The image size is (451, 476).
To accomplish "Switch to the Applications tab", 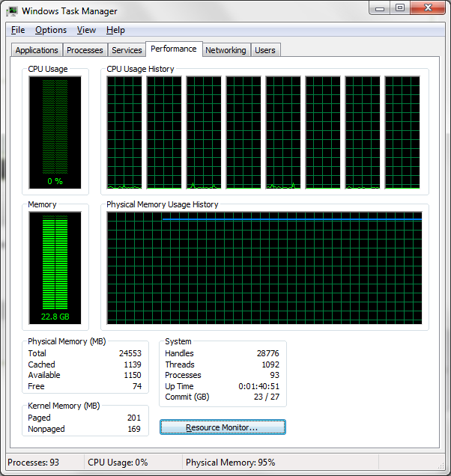I will [37, 50].
